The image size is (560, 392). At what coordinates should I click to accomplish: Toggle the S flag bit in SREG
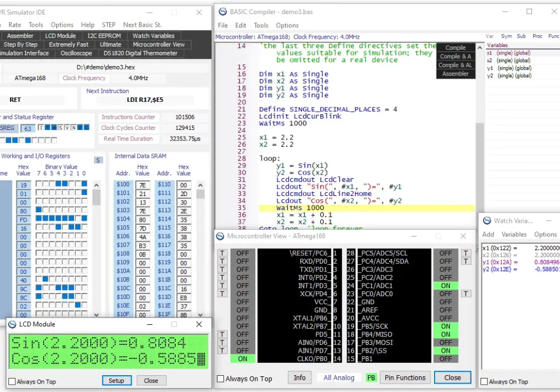[60, 128]
